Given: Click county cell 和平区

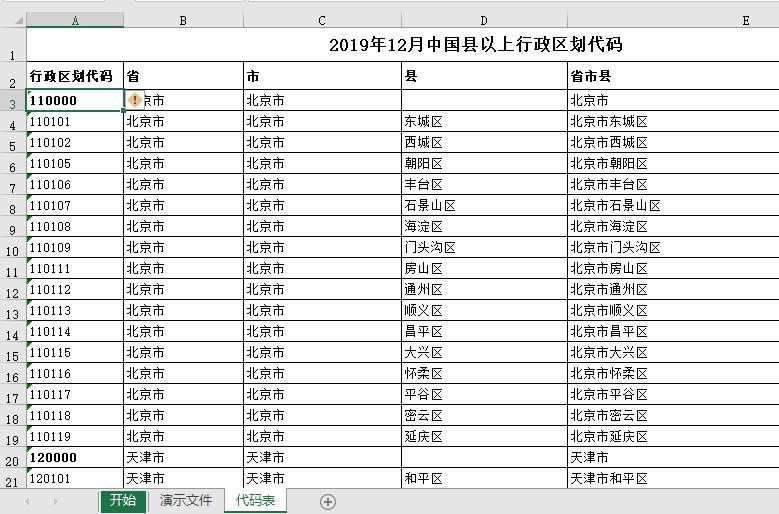Looking at the screenshot, I should point(484,478).
